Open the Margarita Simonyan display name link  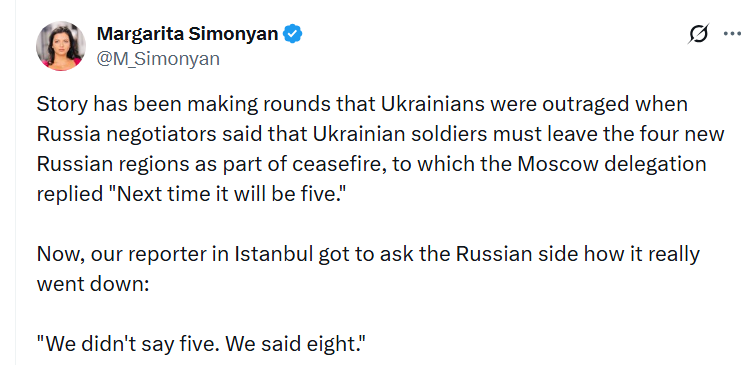tap(187, 34)
